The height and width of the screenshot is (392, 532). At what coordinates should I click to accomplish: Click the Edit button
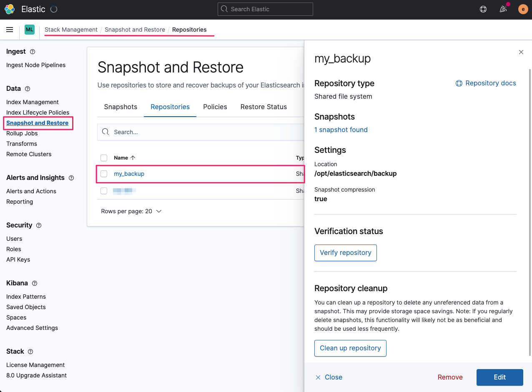tap(499, 377)
